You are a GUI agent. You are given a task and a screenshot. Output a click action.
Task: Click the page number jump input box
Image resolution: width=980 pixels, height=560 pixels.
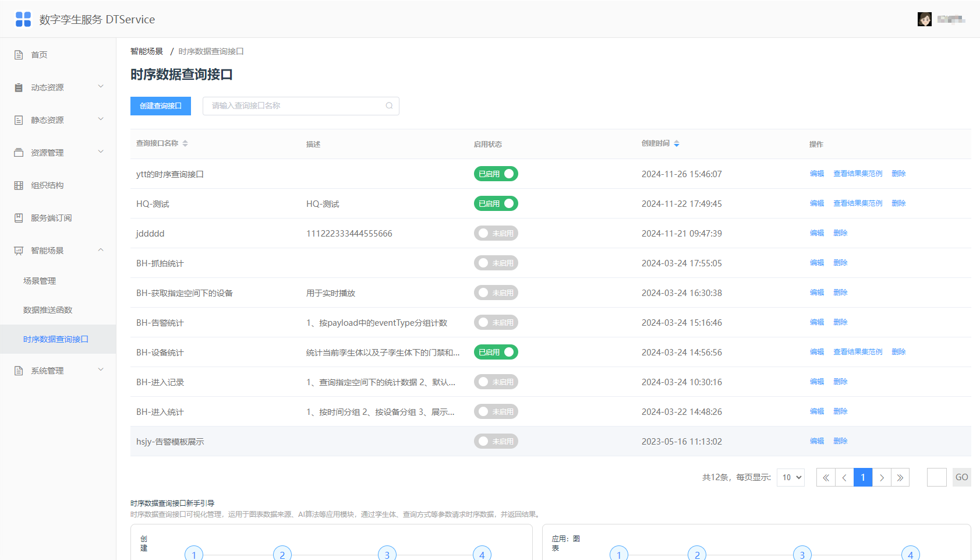pos(937,477)
